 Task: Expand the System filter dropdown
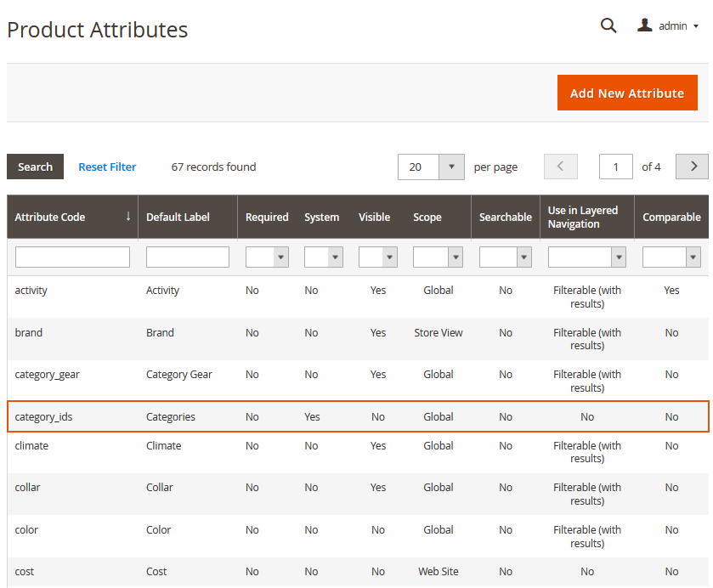point(323,257)
